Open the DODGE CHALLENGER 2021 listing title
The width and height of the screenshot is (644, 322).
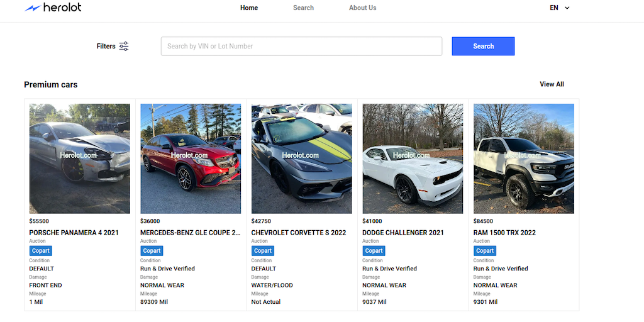(x=403, y=233)
